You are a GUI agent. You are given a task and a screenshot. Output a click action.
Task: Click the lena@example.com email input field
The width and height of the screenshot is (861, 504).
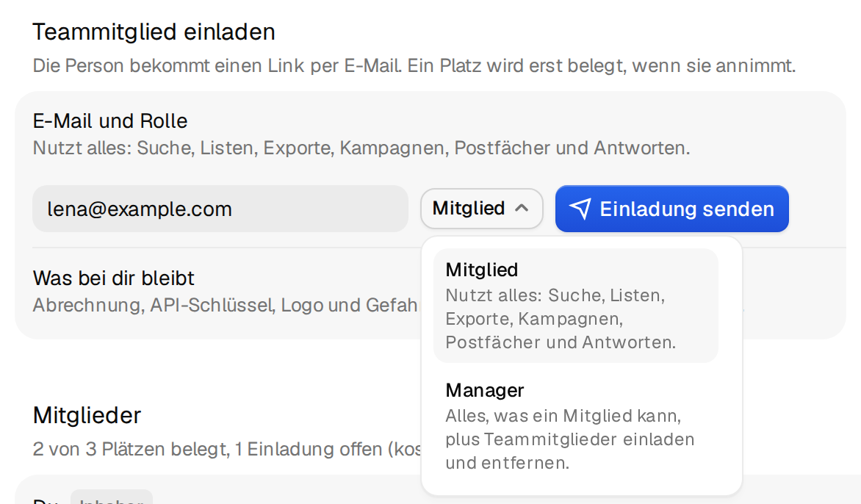(220, 209)
